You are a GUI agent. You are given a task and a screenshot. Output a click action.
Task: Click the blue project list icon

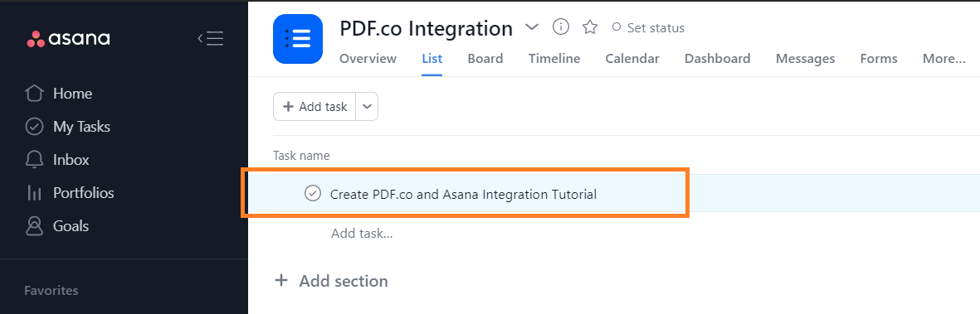[298, 39]
